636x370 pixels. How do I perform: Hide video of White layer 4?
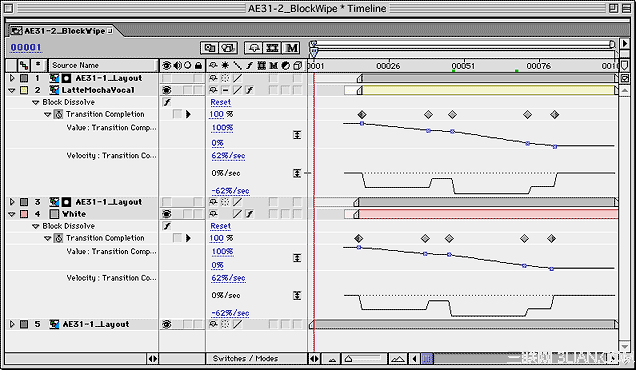[166, 214]
